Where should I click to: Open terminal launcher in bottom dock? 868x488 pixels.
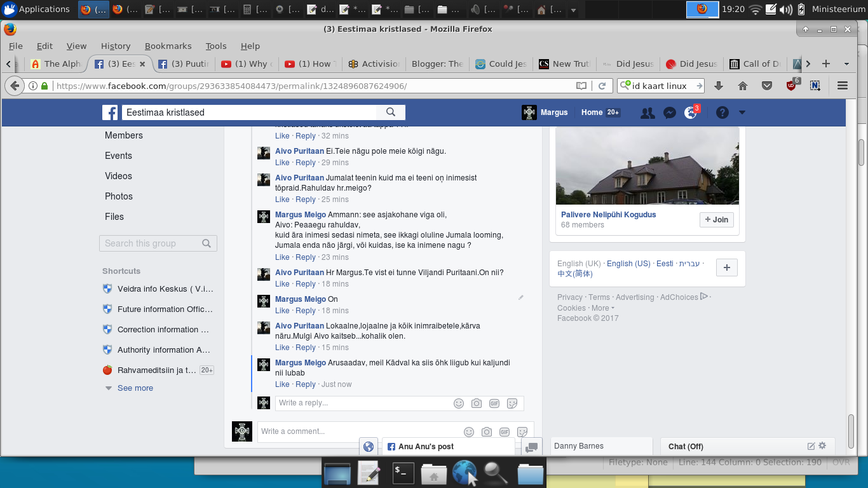[x=404, y=473]
